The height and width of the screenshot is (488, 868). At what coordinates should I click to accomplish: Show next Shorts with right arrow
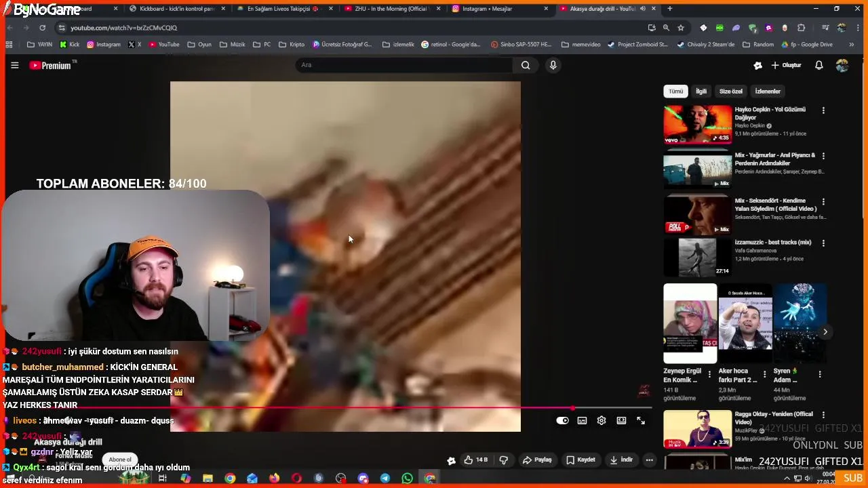(825, 332)
